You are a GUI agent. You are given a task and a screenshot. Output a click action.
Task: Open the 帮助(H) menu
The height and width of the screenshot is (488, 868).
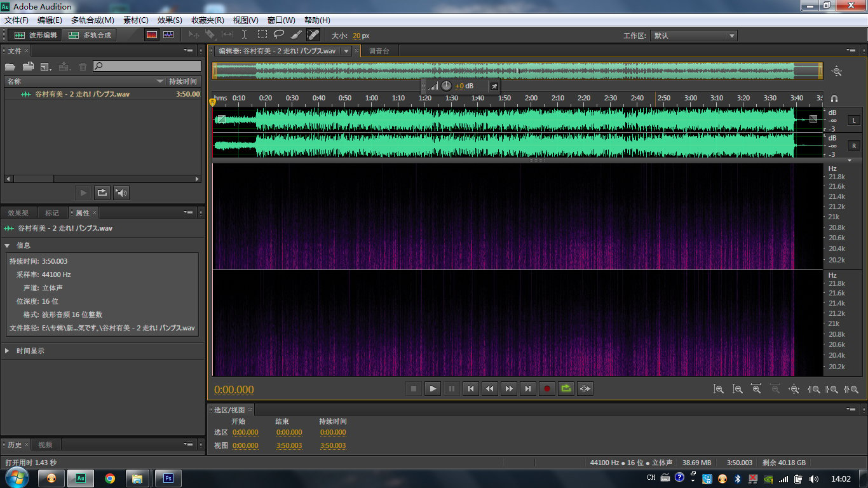point(317,20)
